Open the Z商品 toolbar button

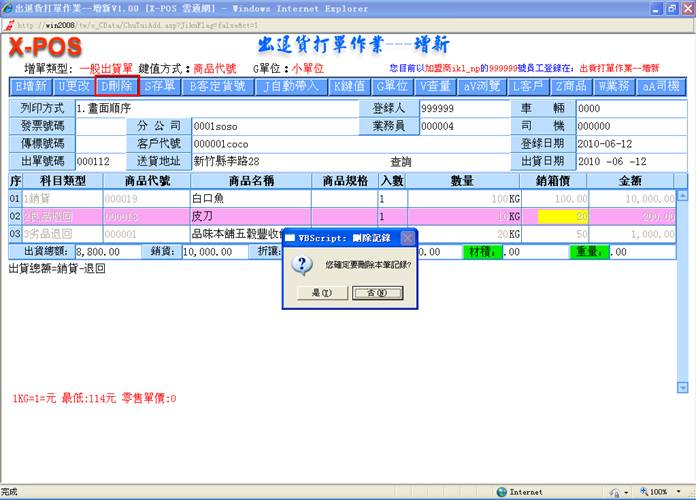pyautogui.click(x=572, y=86)
